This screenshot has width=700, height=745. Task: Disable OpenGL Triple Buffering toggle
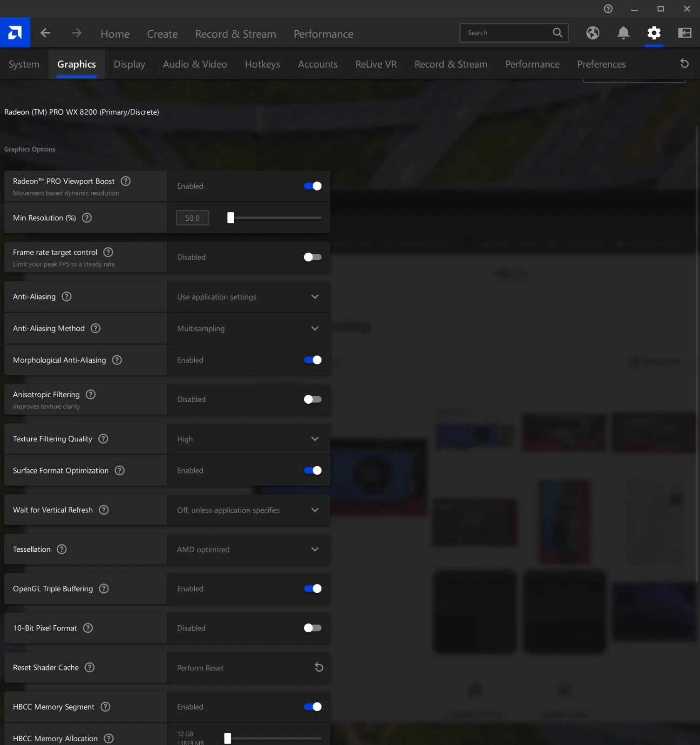tap(313, 589)
